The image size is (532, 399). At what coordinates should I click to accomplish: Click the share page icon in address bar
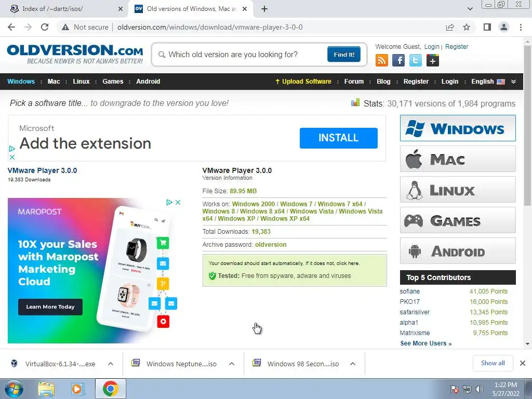[x=450, y=27]
